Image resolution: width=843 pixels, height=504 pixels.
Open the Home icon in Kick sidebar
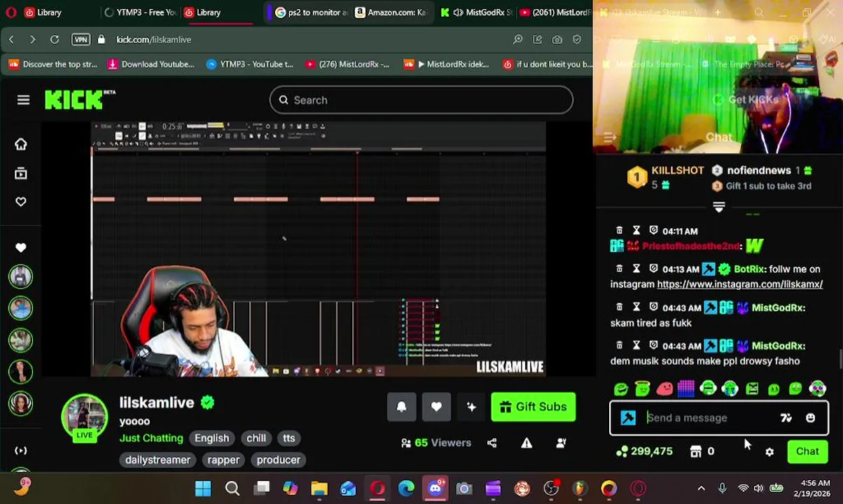click(x=21, y=144)
